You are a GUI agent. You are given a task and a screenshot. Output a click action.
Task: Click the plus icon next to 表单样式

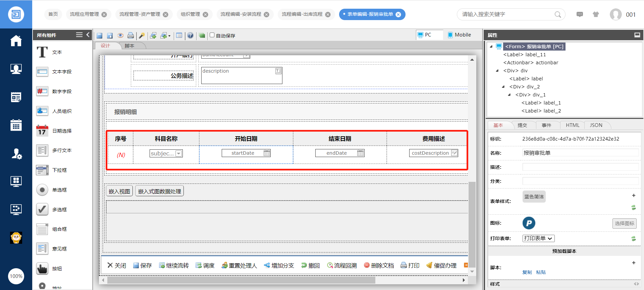click(634, 196)
